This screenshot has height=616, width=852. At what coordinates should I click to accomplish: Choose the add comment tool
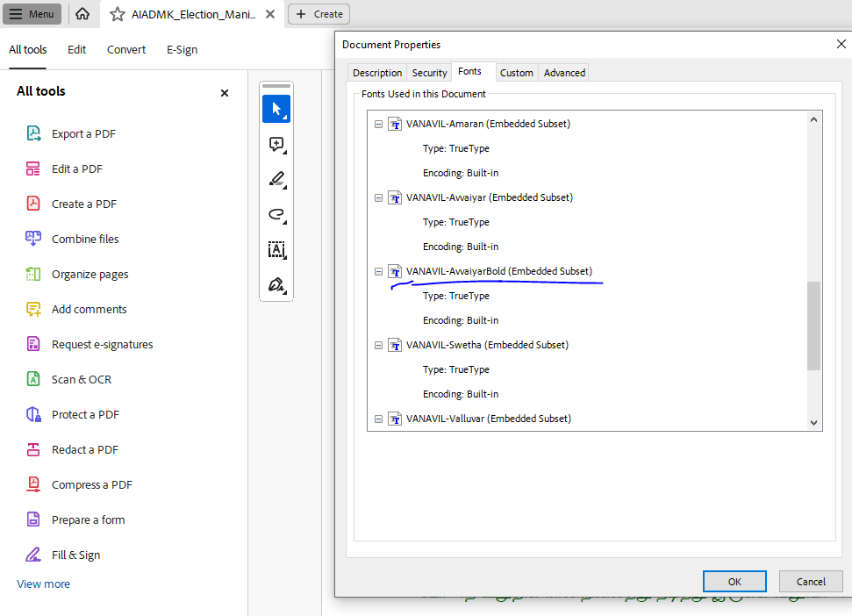[x=276, y=145]
